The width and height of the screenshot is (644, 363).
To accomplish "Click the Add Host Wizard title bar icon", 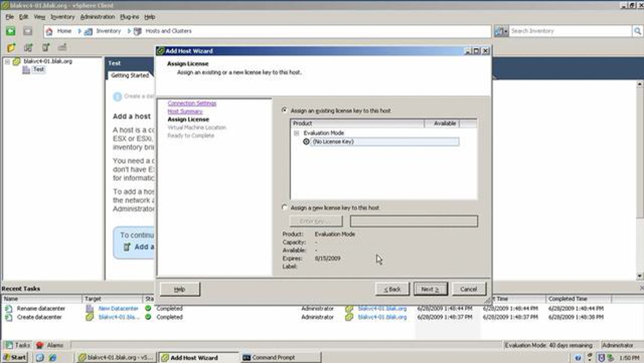I will coord(160,51).
